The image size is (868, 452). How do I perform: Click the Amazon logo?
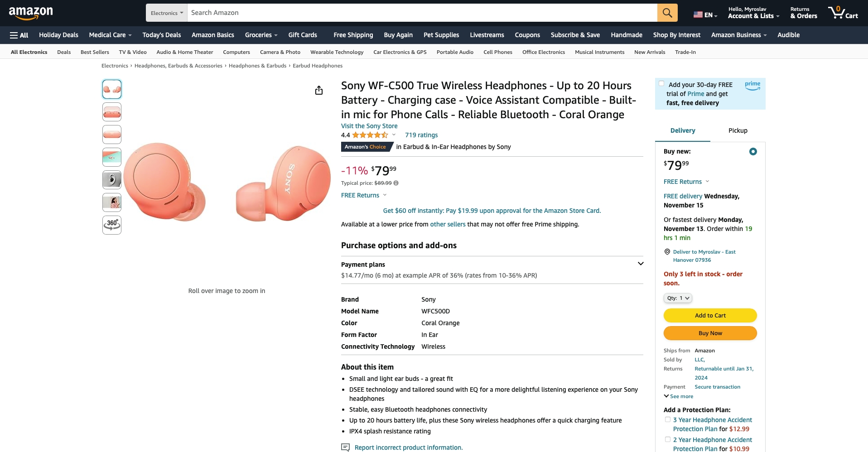31,13
